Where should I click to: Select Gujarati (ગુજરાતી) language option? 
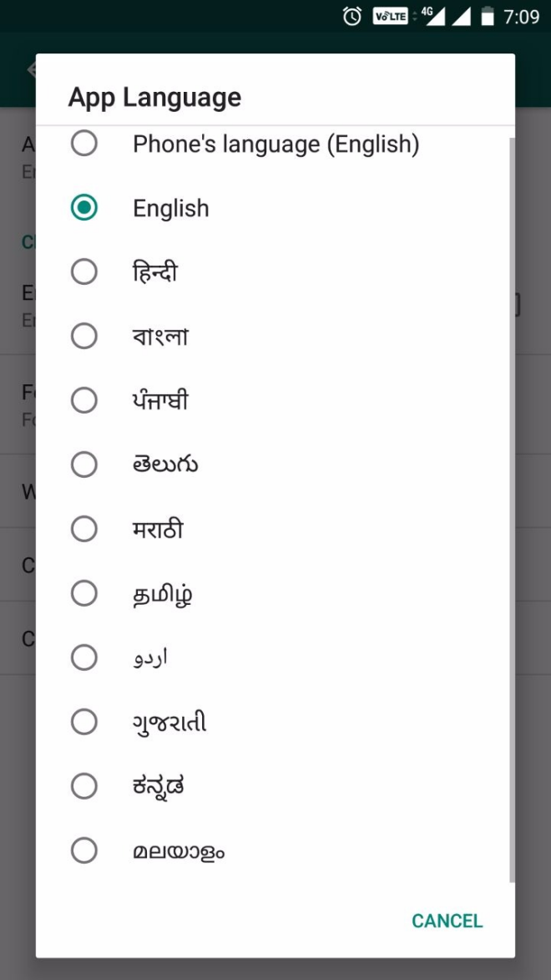(x=84, y=722)
